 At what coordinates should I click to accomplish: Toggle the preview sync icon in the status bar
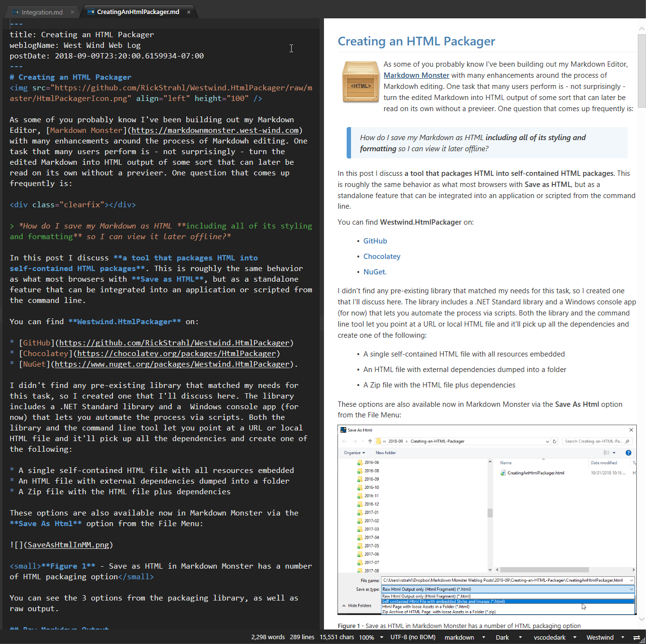pyautogui.click(x=636, y=637)
